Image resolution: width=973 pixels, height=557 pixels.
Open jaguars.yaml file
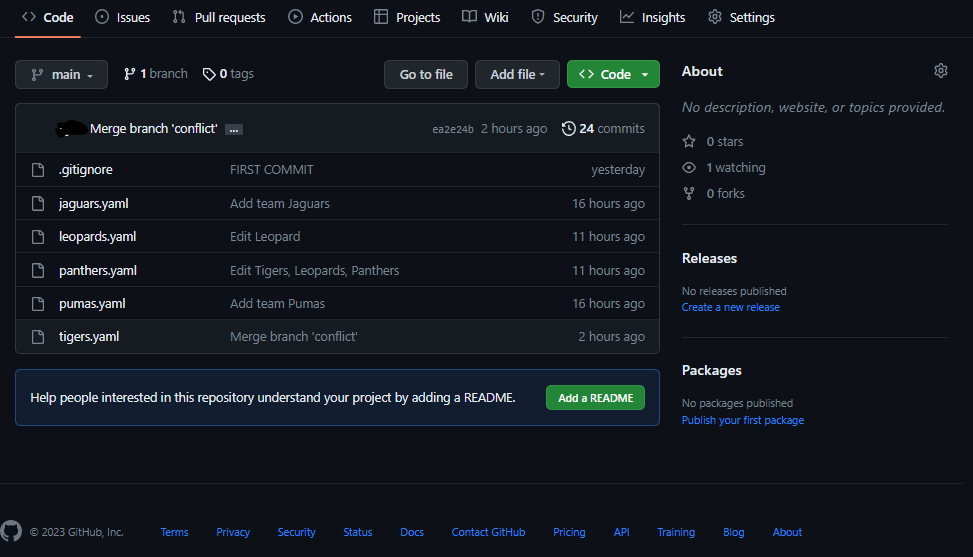point(94,203)
